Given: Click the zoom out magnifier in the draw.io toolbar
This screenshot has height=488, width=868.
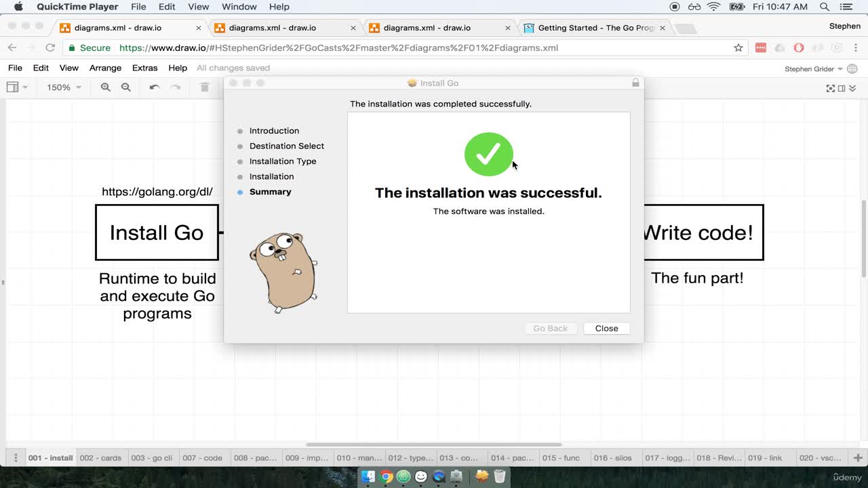Looking at the screenshot, I should tap(125, 87).
